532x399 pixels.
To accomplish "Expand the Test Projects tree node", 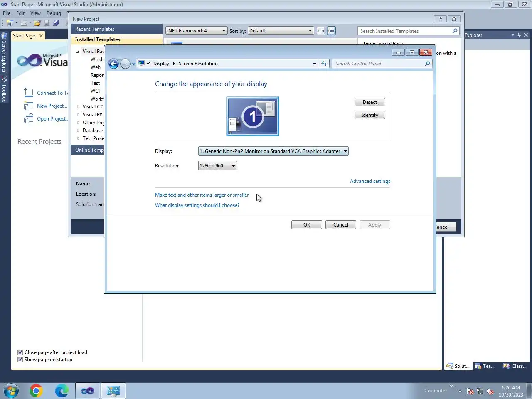I will 78,138.
